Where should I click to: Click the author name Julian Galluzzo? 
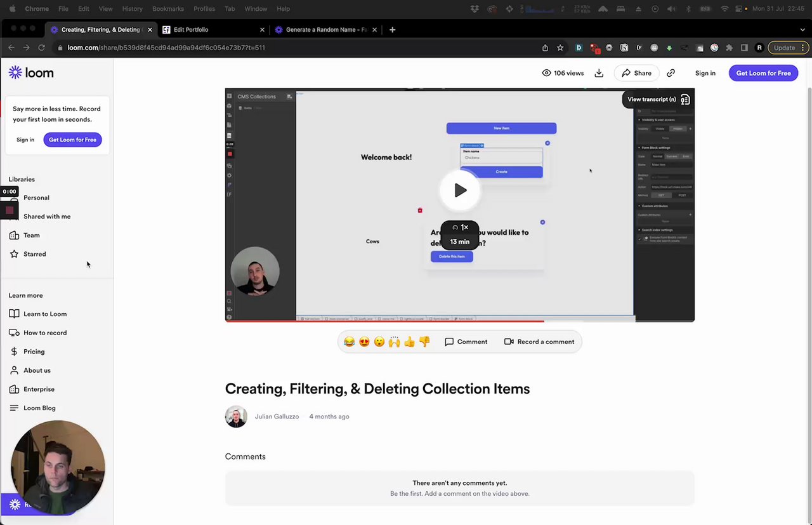(x=277, y=416)
